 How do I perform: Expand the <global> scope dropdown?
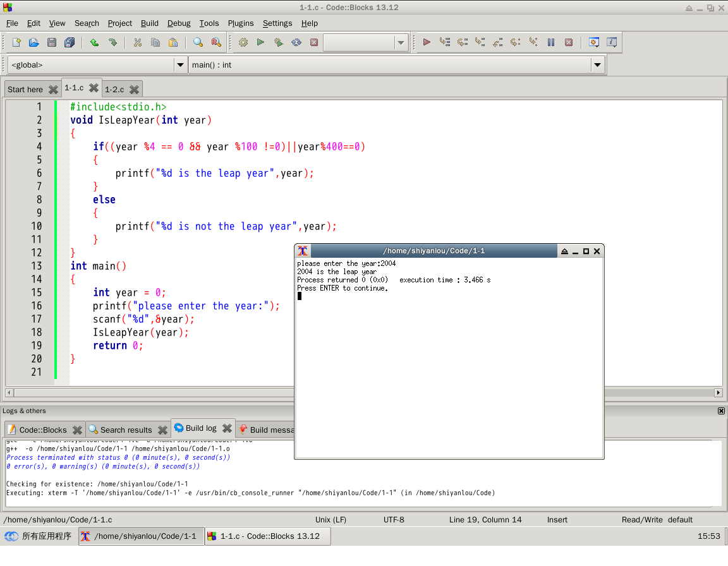coord(180,65)
